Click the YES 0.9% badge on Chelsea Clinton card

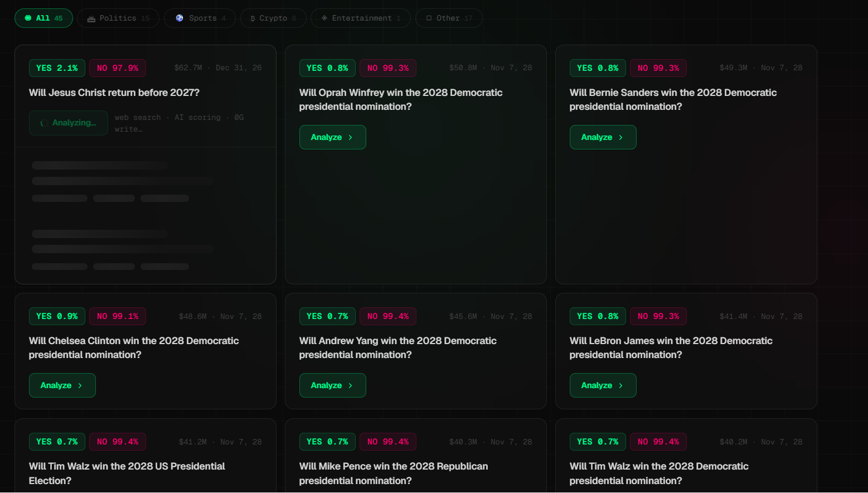pos(57,316)
